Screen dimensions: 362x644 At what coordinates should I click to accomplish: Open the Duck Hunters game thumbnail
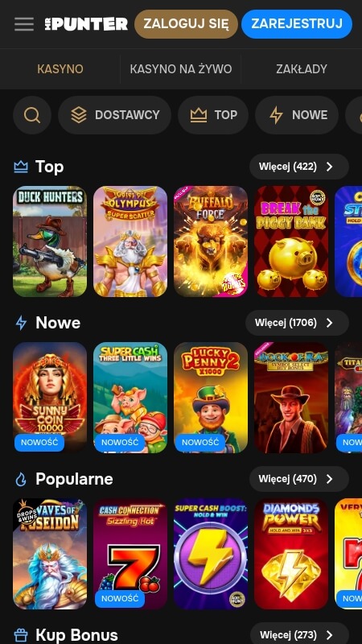(50, 242)
